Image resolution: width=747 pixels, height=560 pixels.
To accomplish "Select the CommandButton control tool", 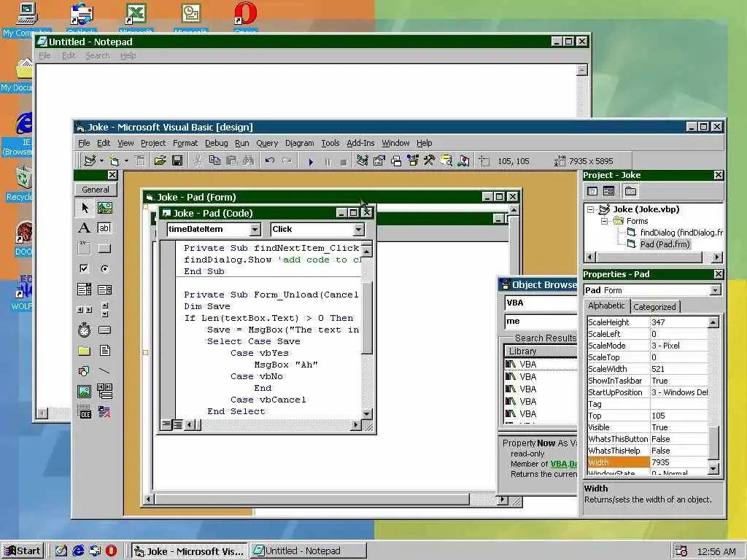I will 105,248.
